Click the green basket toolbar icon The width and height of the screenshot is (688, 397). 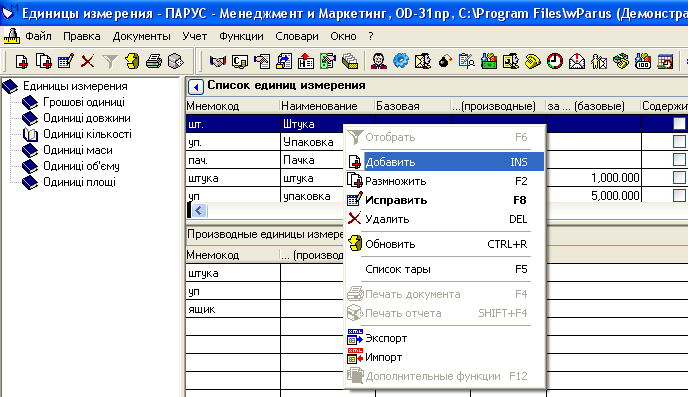[x=488, y=61]
